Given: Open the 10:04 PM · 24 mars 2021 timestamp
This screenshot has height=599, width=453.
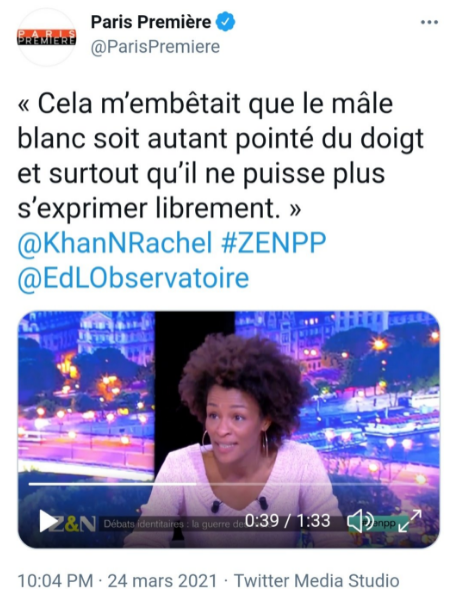Looking at the screenshot, I should point(117,581).
